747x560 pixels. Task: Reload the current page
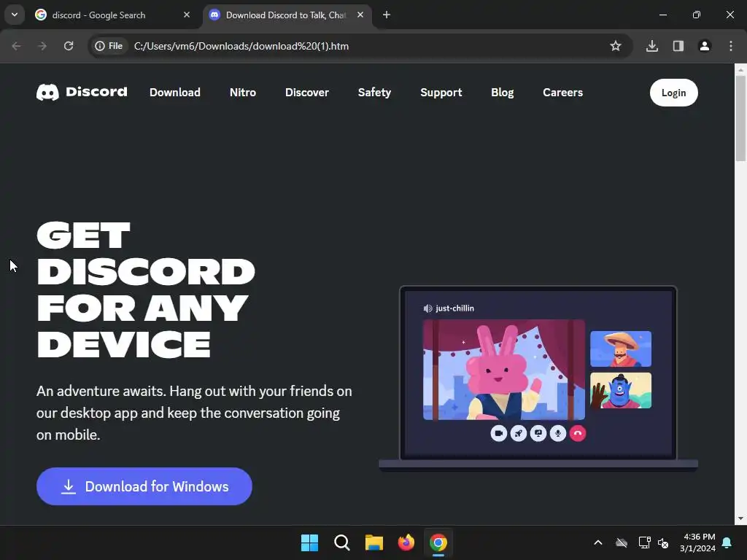[69, 46]
